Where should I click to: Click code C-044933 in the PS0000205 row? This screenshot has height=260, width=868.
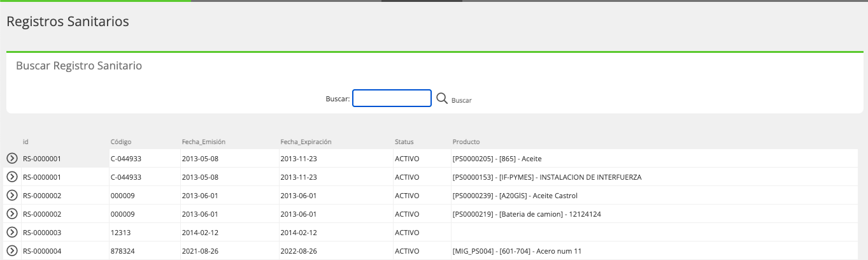pyautogui.click(x=126, y=159)
